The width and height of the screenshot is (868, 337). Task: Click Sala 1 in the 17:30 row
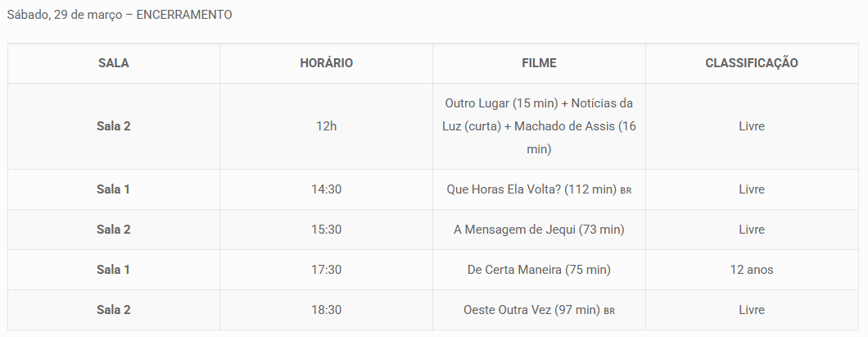pos(113,270)
